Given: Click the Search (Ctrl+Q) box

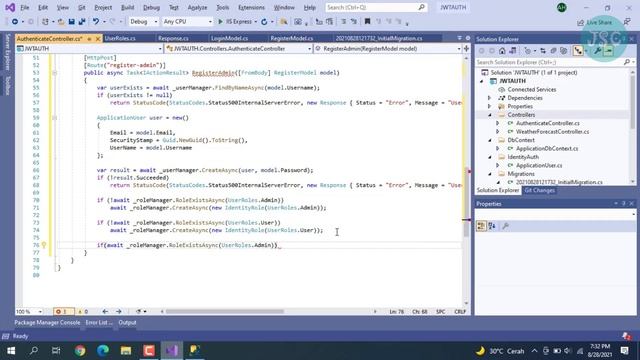Looking at the screenshot, I should [x=376, y=7].
